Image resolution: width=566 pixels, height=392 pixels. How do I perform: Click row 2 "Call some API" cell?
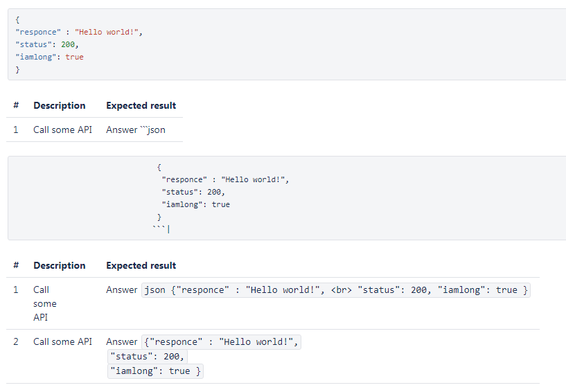coord(63,341)
